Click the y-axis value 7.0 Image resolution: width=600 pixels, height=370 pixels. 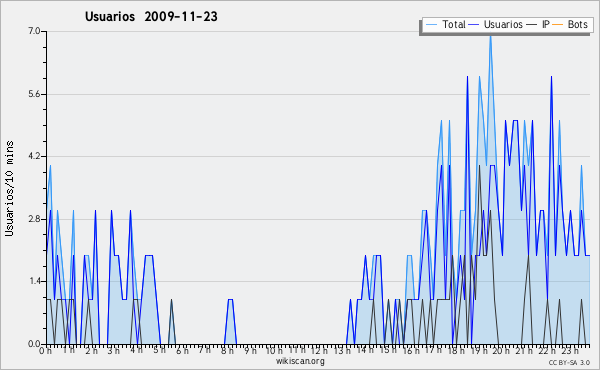point(34,31)
